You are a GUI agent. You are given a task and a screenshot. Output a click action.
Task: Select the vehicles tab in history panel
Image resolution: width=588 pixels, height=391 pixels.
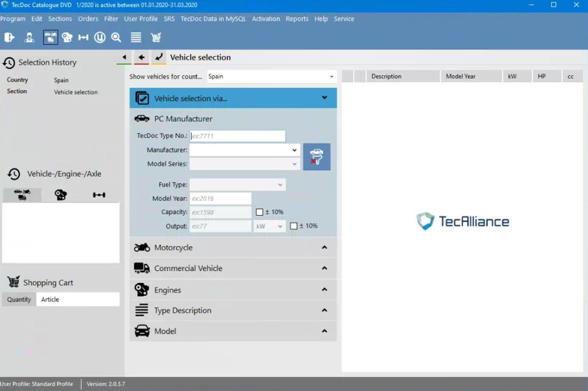[x=22, y=195]
